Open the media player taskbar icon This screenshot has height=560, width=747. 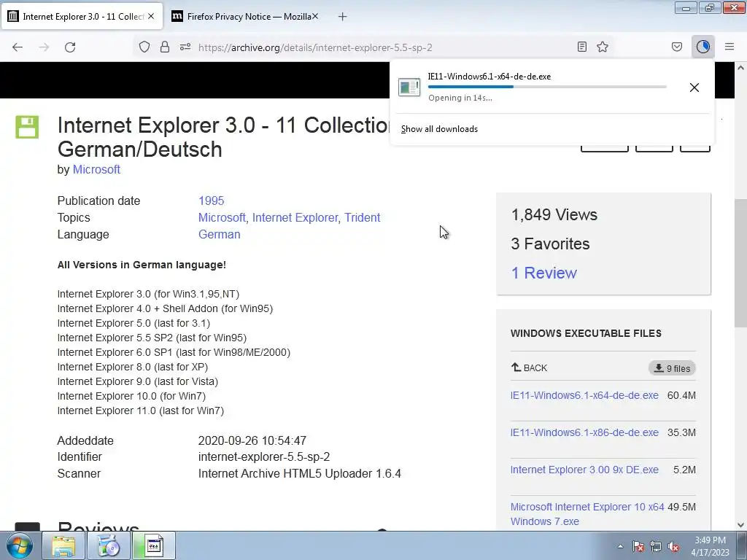(109, 545)
